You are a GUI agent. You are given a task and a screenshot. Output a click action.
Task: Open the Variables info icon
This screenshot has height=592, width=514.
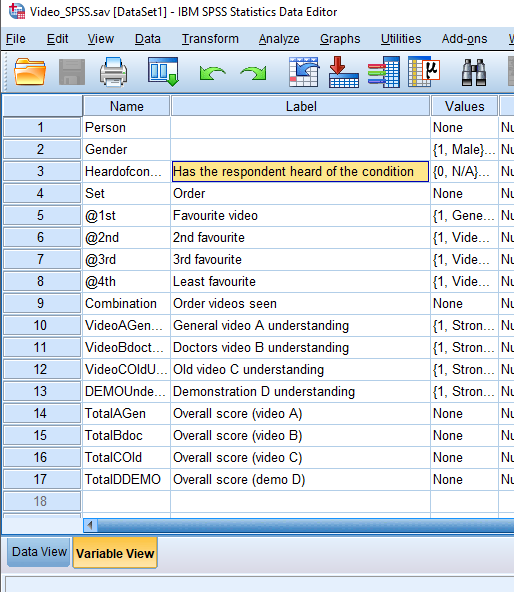click(384, 72)
